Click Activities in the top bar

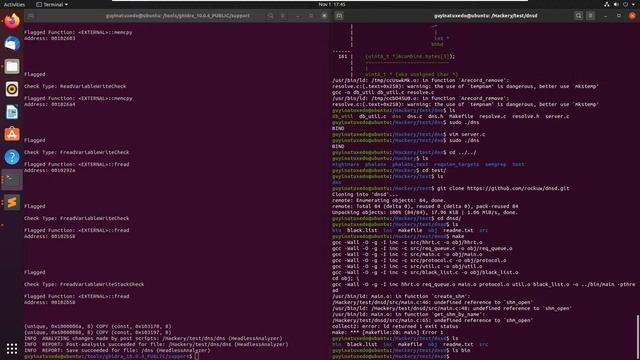(x=14, y=4)
